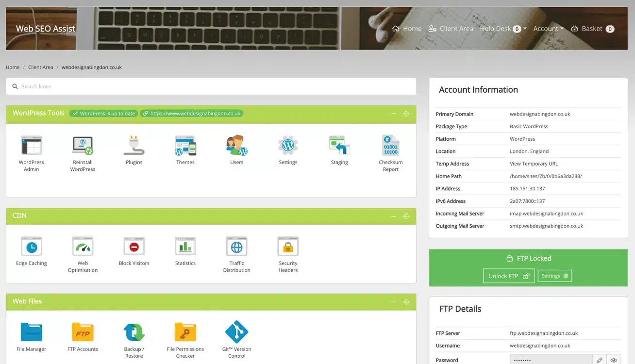The image size is (635, 364).
Task: Click the Reinstall WordPress icon
Action: (83, 146)
